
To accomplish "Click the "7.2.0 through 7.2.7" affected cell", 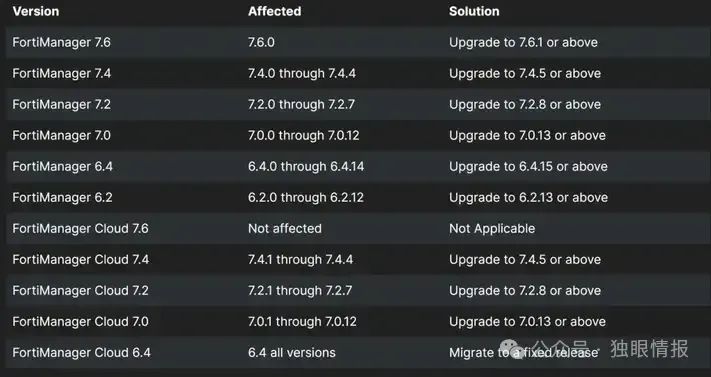I will [x=301, y=104].
